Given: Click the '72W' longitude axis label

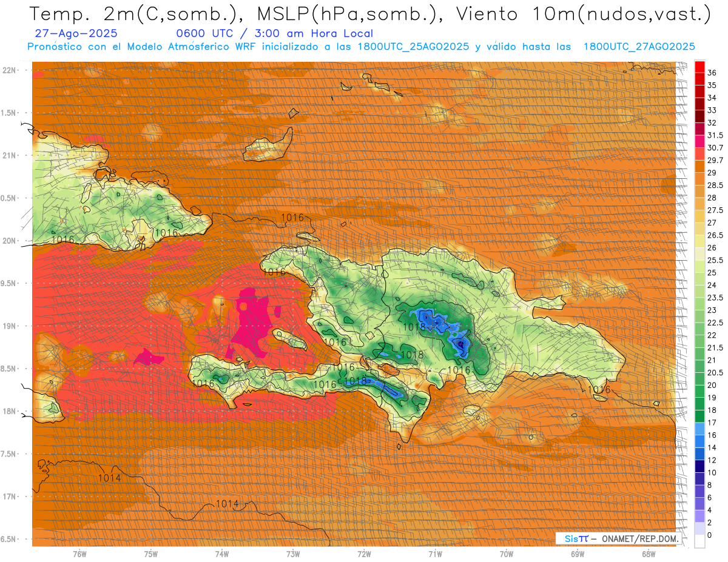Looking at the screenshot, I should click(x=364, y=554).
